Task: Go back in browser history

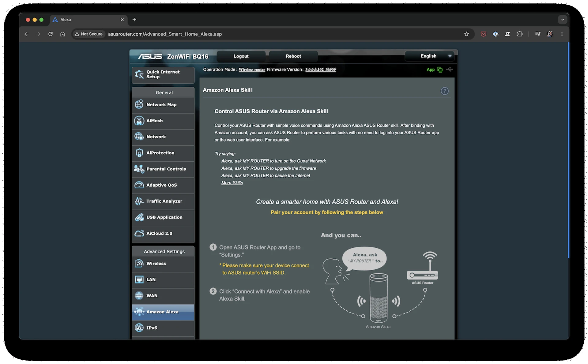Action: point(26,34)
